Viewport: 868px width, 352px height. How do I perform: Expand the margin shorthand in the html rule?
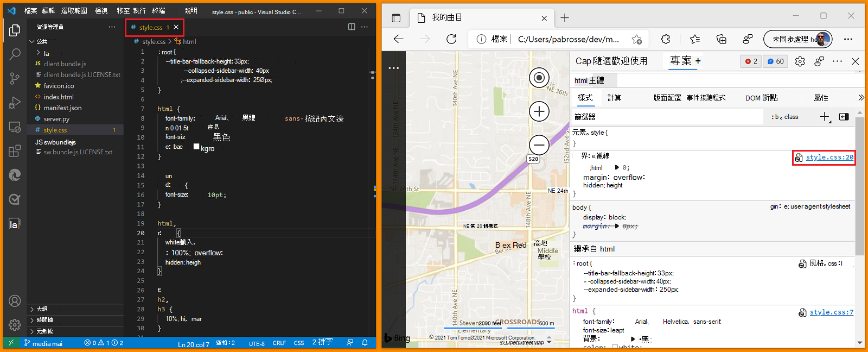(617, 167)
